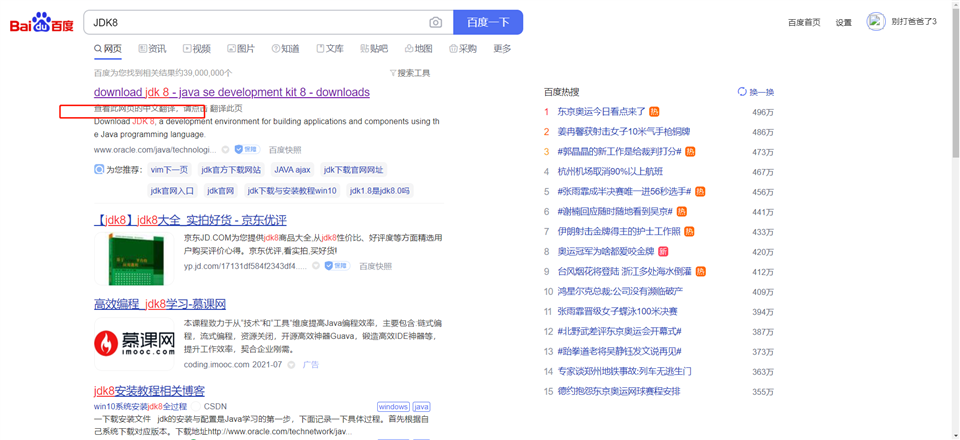Open 设置 menu link
Viewport: 960px width, 440px height.
(x=844, y=23)
